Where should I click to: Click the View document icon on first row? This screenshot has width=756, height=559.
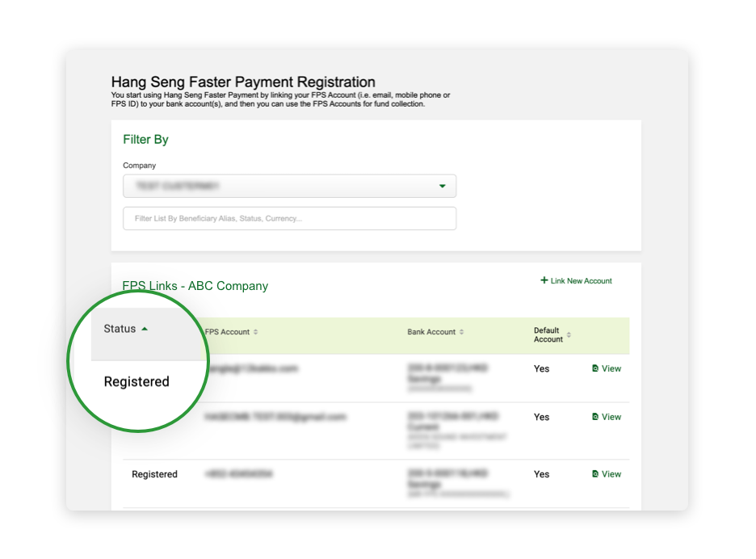click(x=597, y=368)
